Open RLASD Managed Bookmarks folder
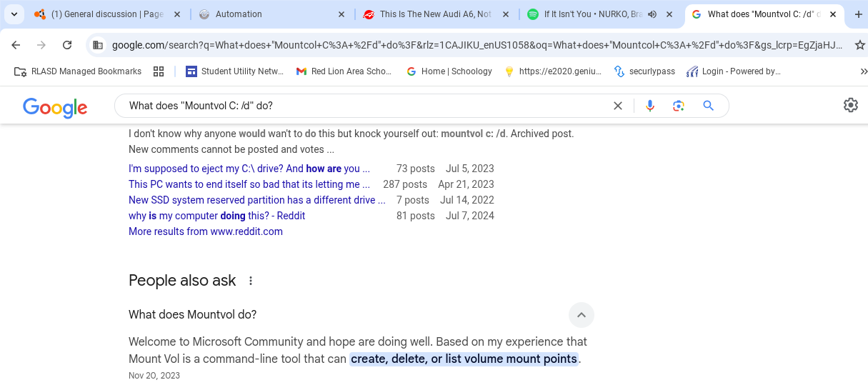868x390 pixels. (78, 71)
